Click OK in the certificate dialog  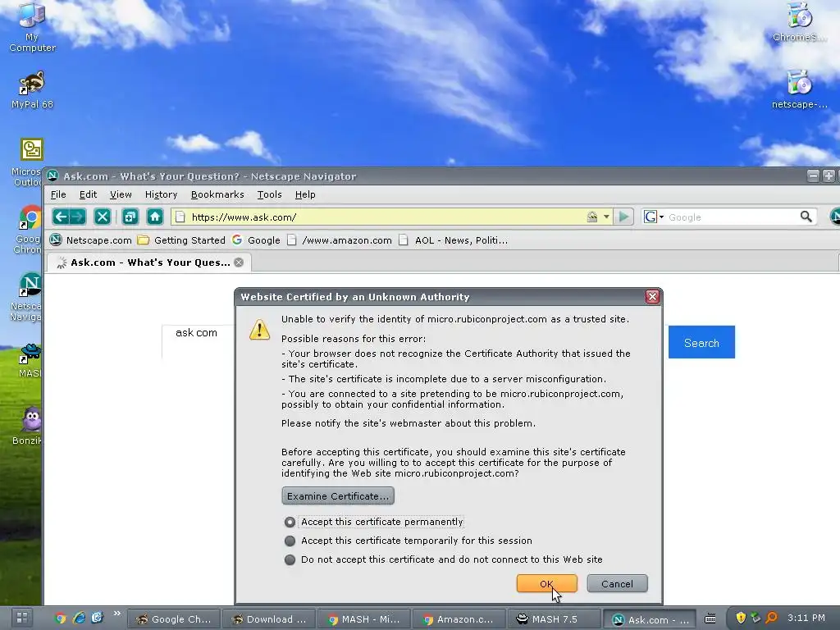tap(547, 584)
